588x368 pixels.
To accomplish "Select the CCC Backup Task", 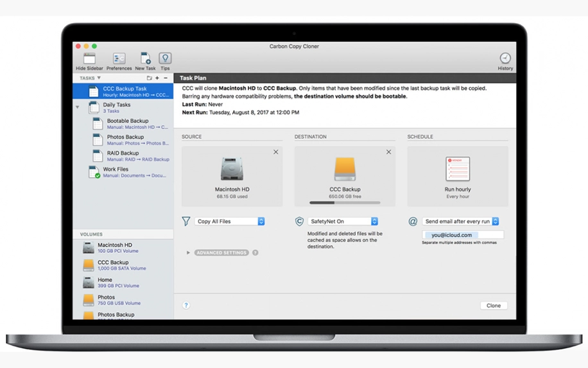I will [123, 92].
